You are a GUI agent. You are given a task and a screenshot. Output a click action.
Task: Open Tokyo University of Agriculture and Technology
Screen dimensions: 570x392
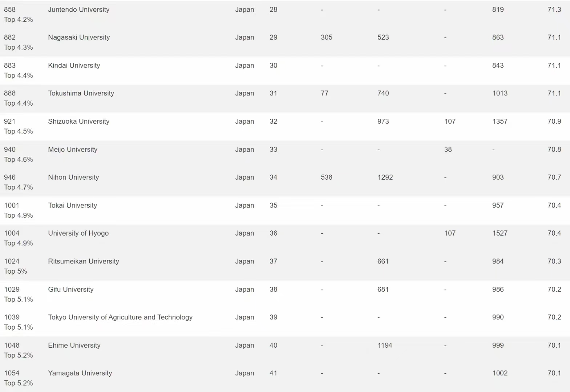click(x=120, y=317)
